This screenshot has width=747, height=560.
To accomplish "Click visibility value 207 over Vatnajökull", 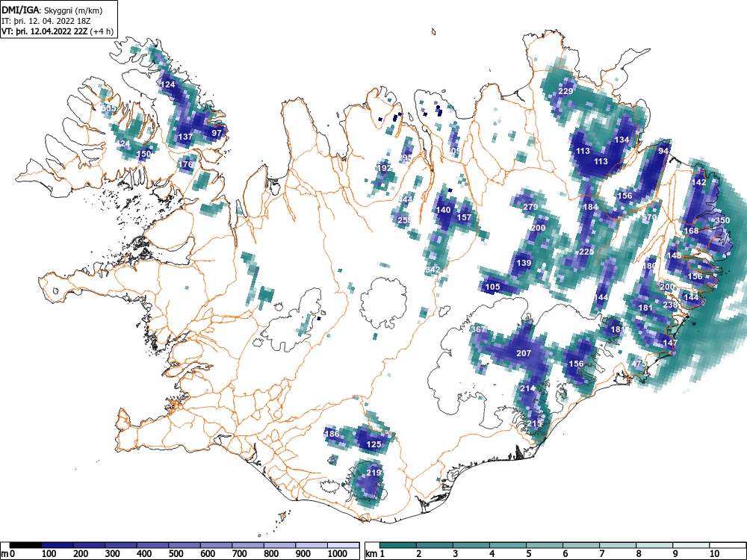I will coord(524,353).
